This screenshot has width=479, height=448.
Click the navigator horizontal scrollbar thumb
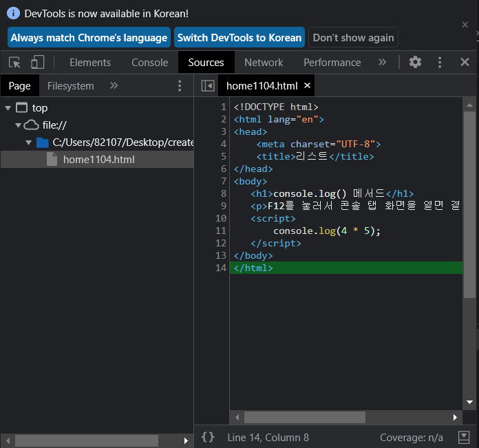(x=87, y=440)
